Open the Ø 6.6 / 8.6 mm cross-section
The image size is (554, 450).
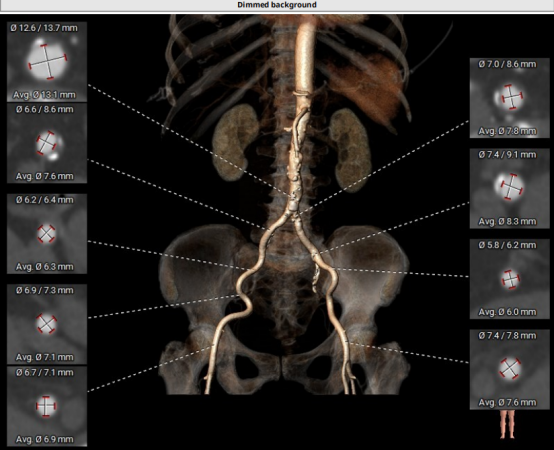[x=47, y=143]
